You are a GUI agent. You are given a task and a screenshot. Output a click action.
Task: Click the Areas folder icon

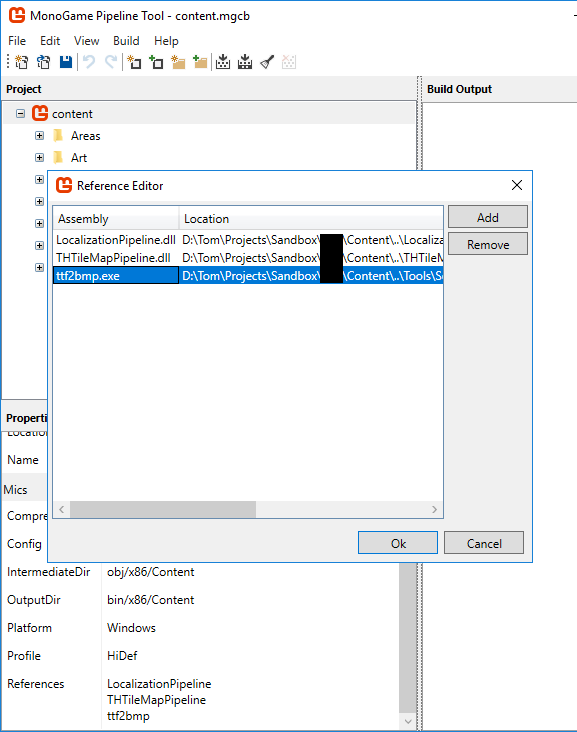click(58, 136)
